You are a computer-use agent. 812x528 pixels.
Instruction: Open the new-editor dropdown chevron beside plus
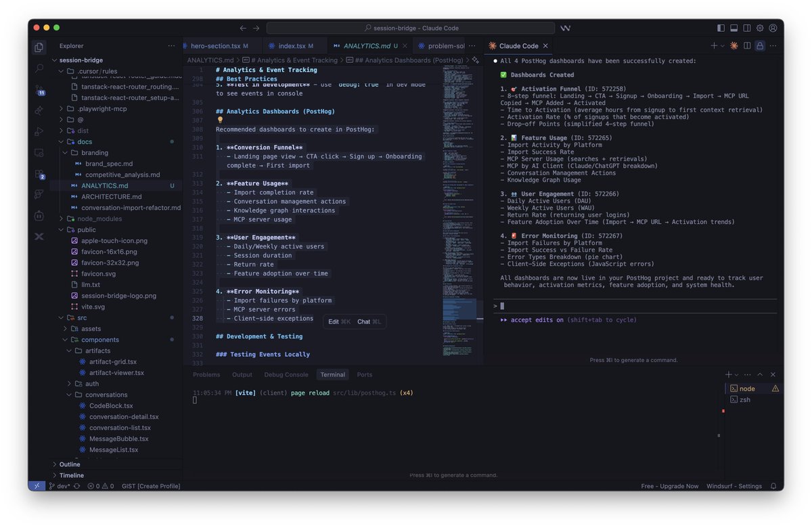tap(723, 45)
